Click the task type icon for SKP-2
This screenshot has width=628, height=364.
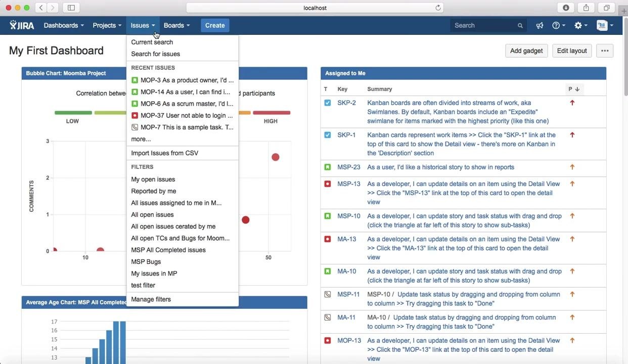tap(328, 103)
